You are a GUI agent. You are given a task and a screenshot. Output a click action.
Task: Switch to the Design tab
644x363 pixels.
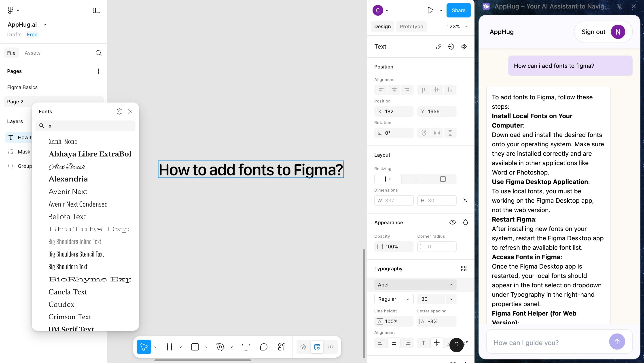(382, 26)
